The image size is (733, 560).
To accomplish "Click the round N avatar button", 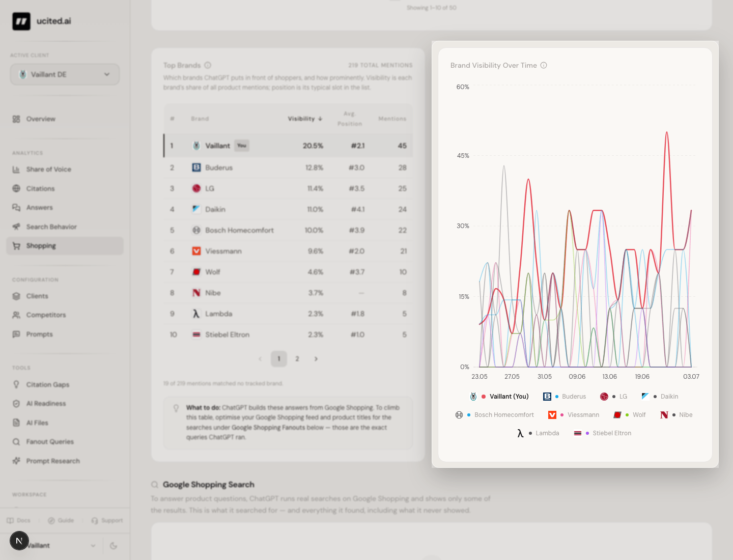I will [x=19, y=541].
